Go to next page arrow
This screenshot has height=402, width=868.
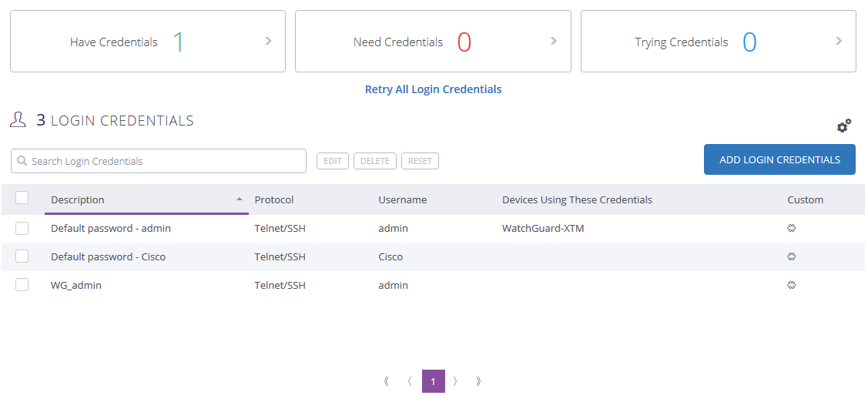pyautogui.click(x=456, y=381)
